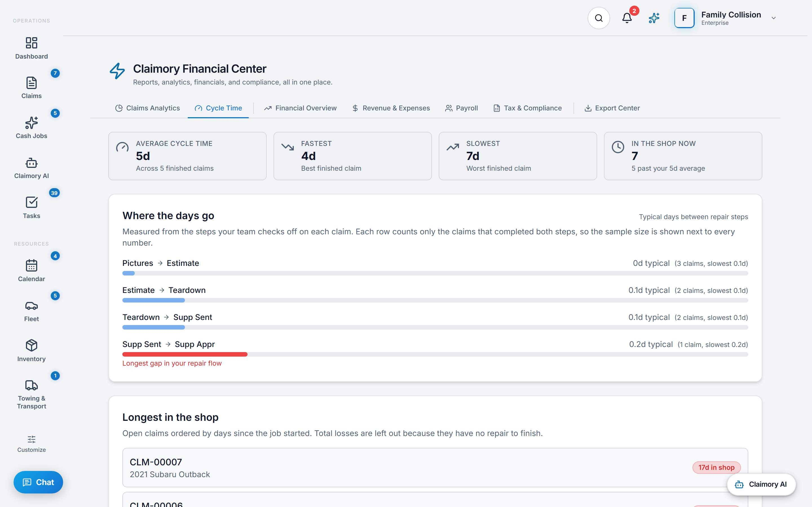Screen dimensions: 812x507
Task: Open the Claimory AI robot icon in sidebar
Action: pos(32,163)
